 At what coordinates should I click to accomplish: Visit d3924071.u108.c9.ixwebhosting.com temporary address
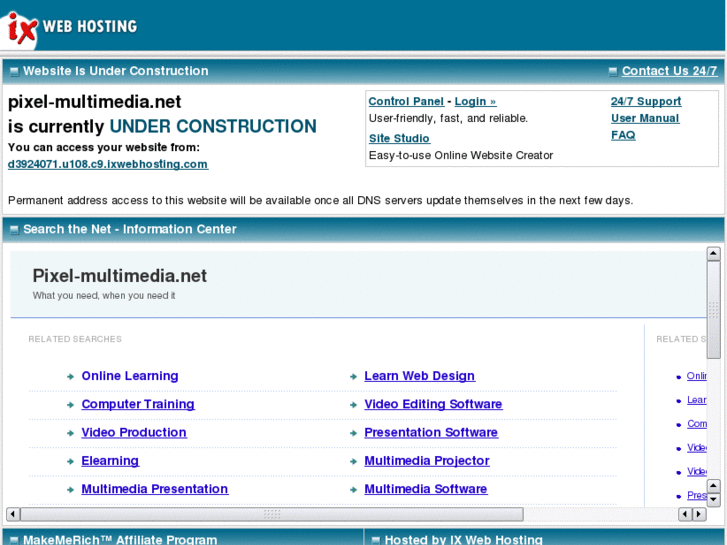click(108, 164)
